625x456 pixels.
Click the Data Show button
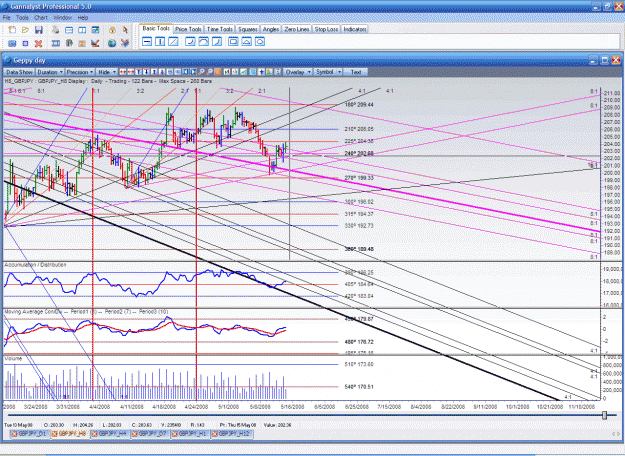[19, 72]
